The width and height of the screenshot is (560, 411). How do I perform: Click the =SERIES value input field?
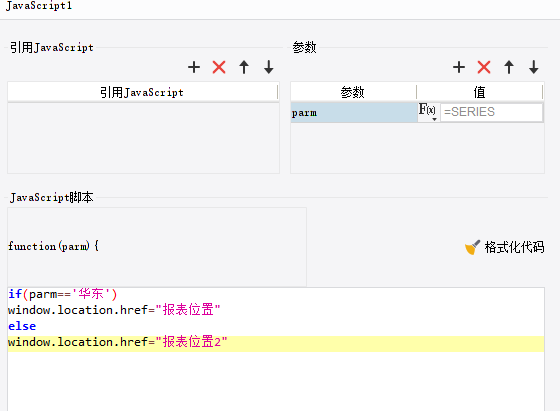click(491, 112)
